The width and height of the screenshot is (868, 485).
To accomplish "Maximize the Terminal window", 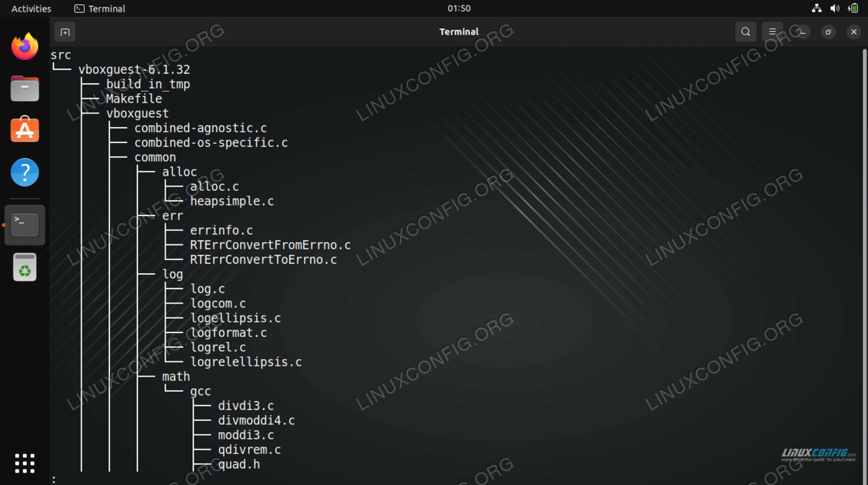I will click(829, 32).
